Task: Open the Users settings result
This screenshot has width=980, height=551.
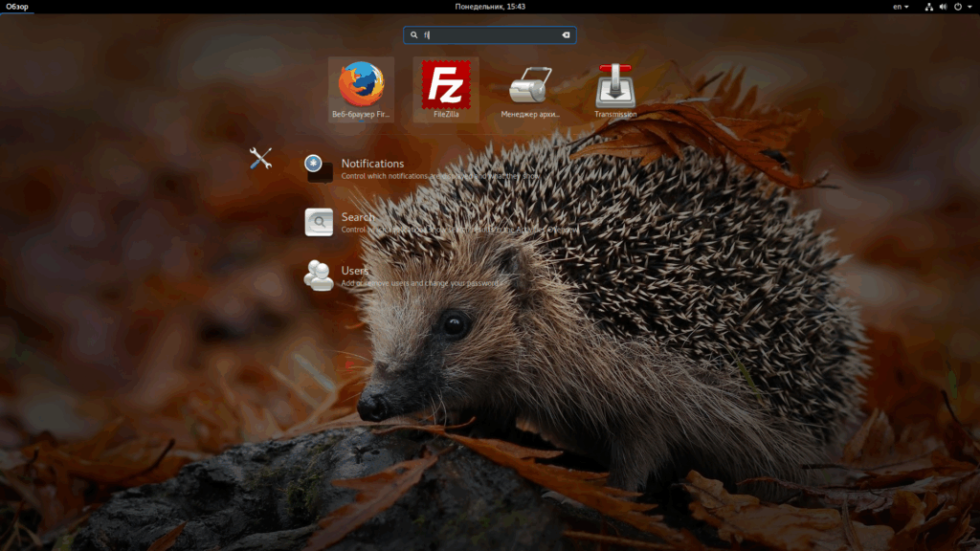Action: 403,275
